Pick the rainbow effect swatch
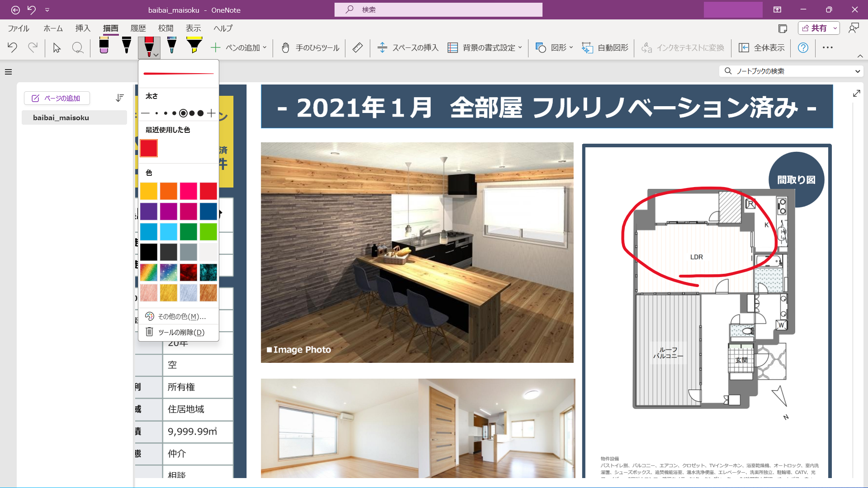Screen dimensions: 868x488 tap(149, 272)
